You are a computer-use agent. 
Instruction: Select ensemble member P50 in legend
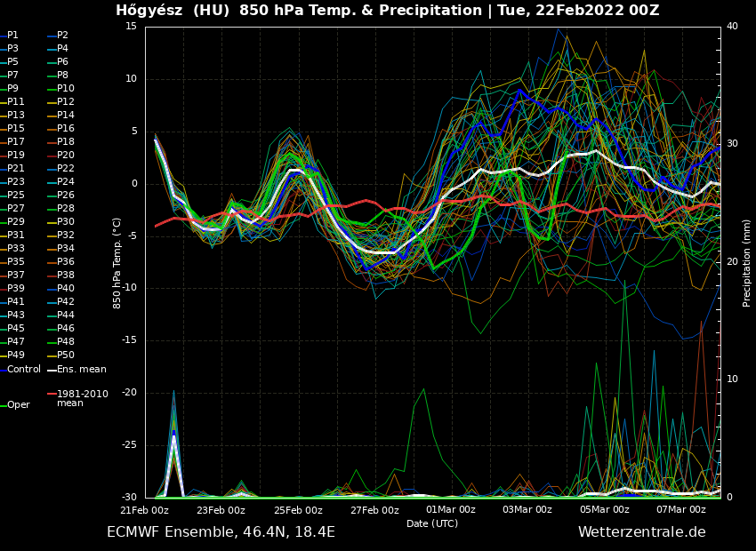[x=66, y=355]
